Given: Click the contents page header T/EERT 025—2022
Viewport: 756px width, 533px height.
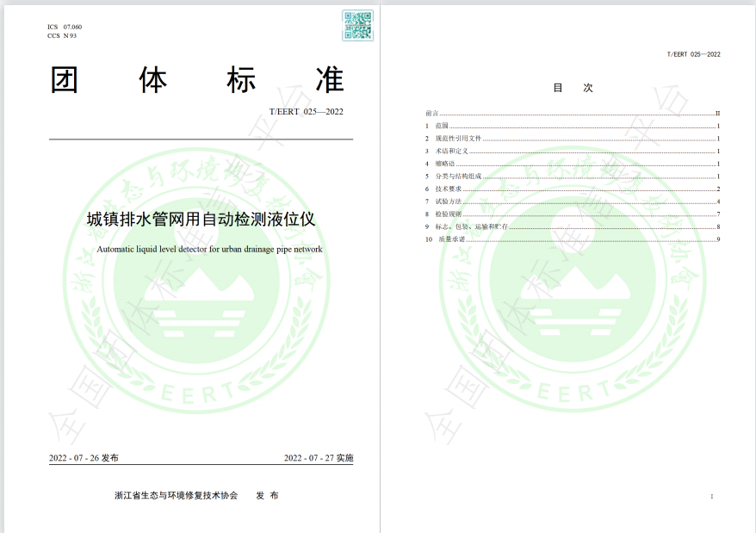Looking at the screenshot, I should (x=694, y=54).
